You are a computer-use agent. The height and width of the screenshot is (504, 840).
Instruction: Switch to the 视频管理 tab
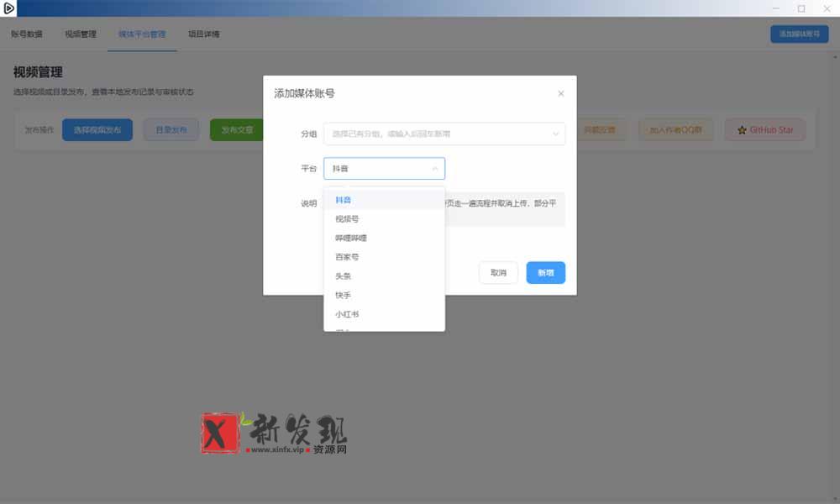[81, 34]
